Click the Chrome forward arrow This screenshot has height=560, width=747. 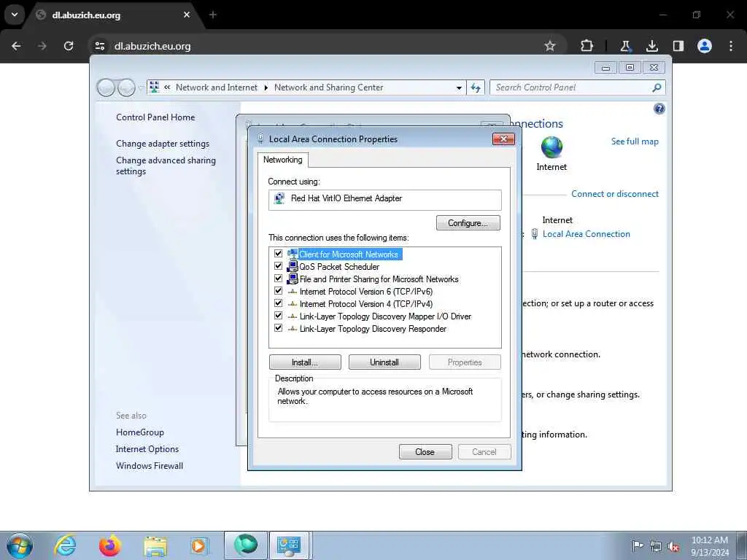point(42,46)
